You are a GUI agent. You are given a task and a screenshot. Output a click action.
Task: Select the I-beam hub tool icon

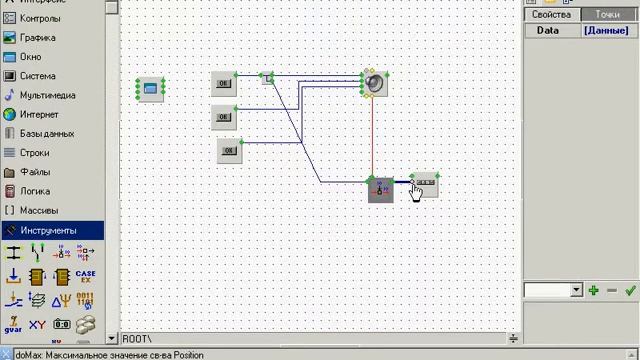coord(13,253)
